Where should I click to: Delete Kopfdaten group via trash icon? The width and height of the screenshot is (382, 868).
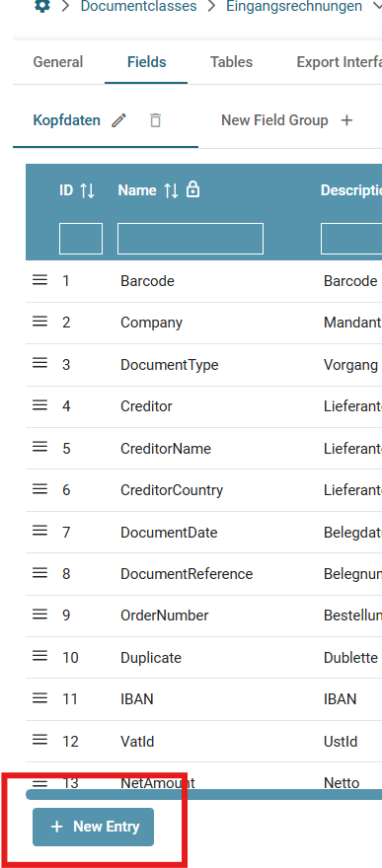click(x=156, y=120)
